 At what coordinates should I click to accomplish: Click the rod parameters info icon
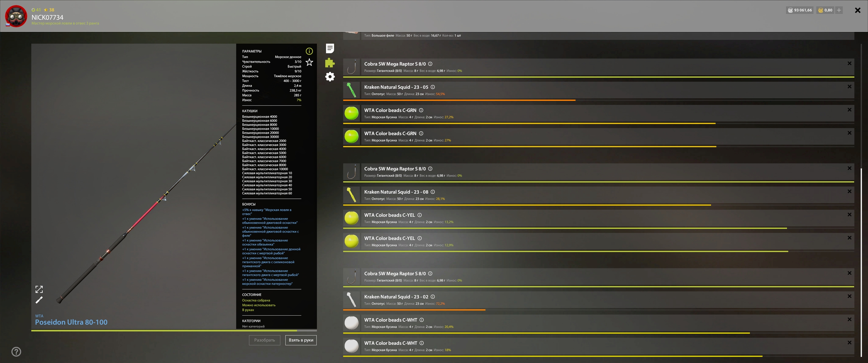(x=309, y=51)
